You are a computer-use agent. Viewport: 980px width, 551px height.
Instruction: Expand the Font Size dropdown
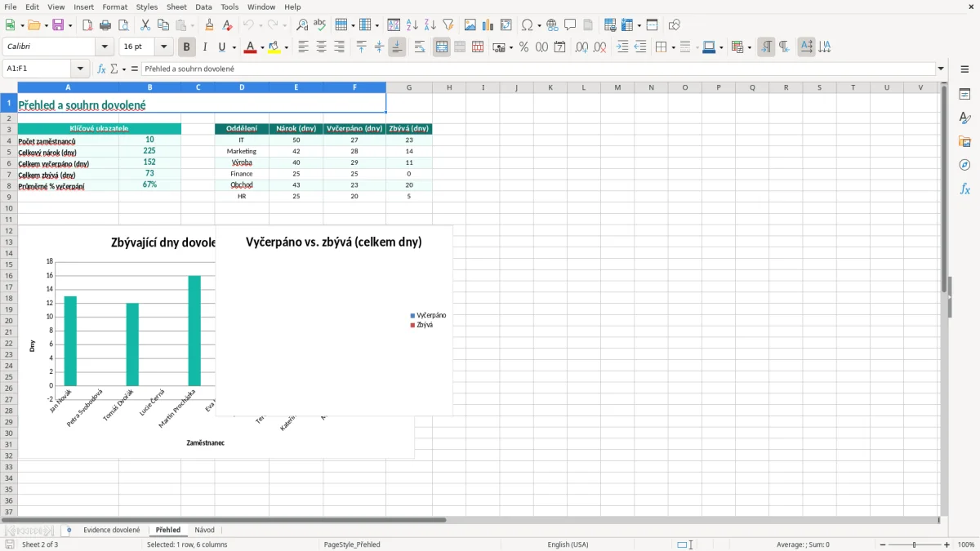click(164, 47)
